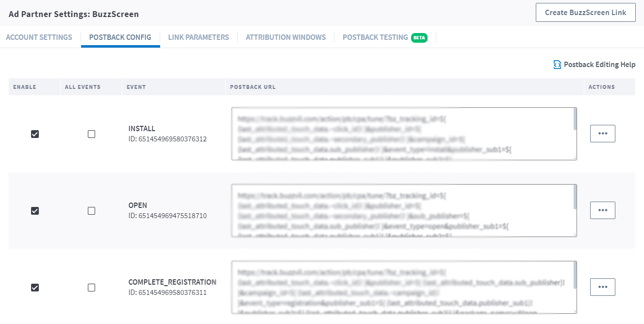644x324 pixels.
Task: Click inside the OPEN postback URL field
Action: [404, 210]
